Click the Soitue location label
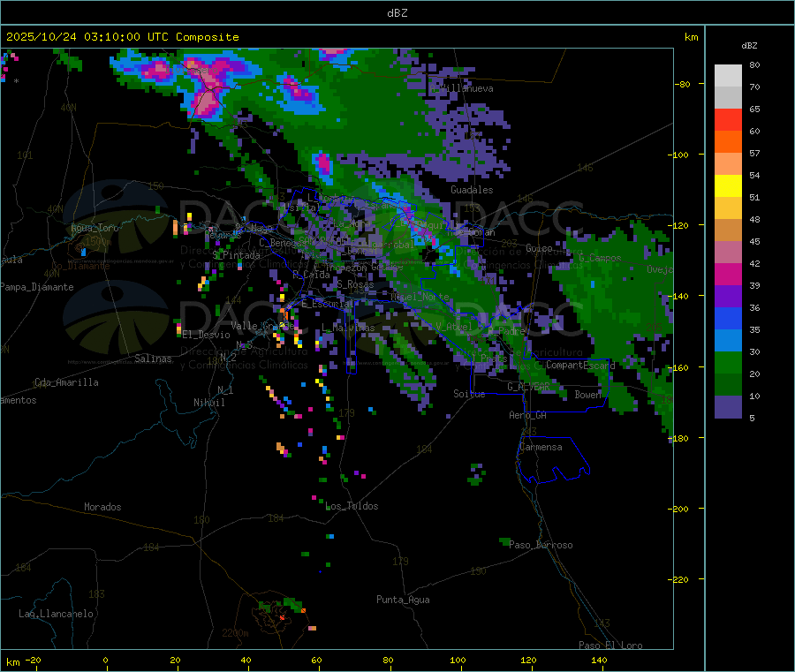The height and width of the screenshot is (672, 795). (x=469, y=394)
